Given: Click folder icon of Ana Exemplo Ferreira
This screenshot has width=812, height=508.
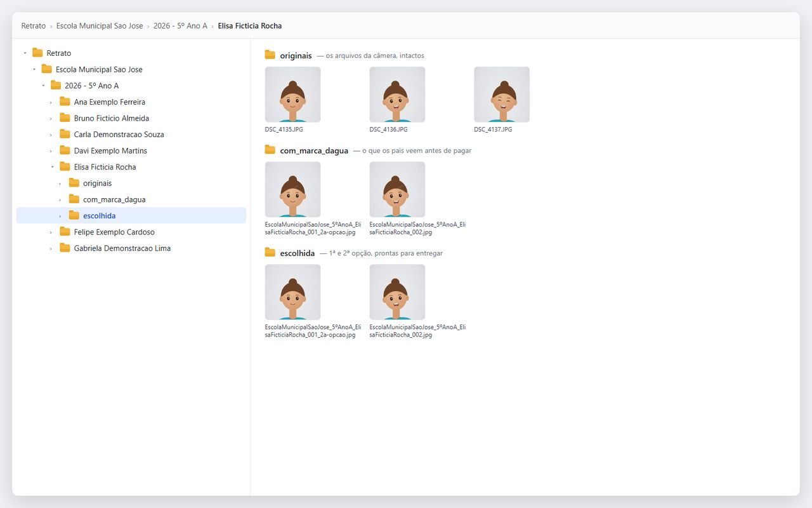Looking at the screenshot, I should (65, 102).
